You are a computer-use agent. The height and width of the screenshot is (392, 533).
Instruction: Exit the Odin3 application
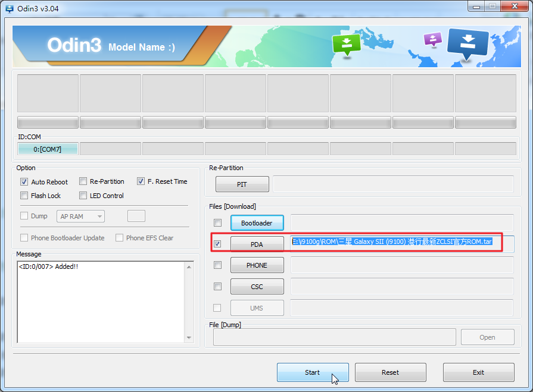click(x=479, y=372)
